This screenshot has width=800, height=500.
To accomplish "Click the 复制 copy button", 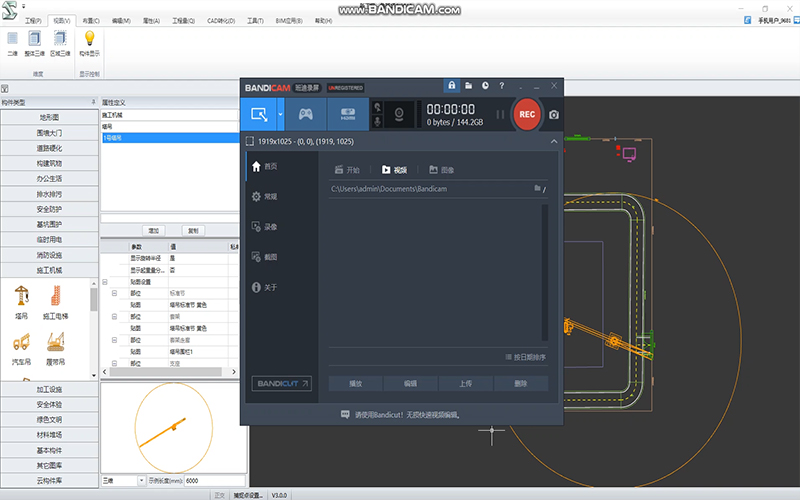I will point(193,231).
